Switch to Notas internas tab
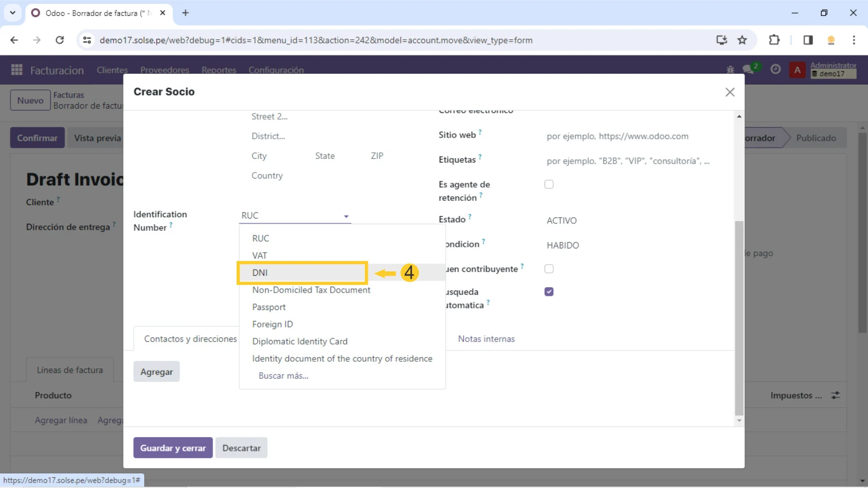 [x=486, y=339]
